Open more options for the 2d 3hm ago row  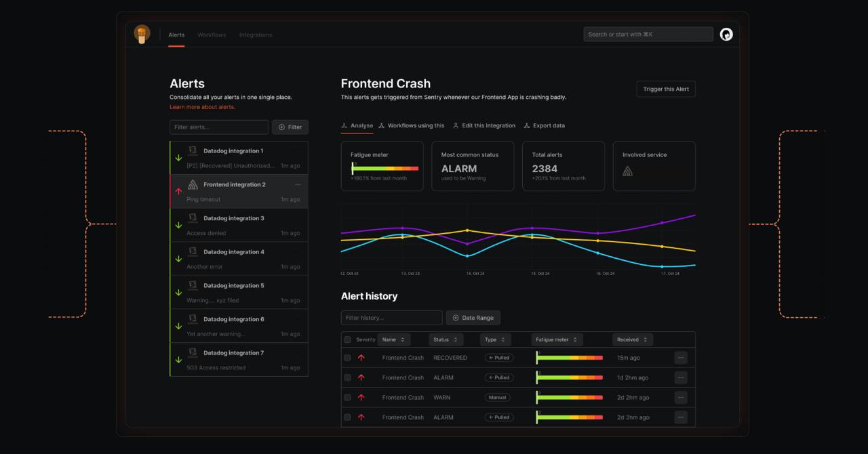681,417
